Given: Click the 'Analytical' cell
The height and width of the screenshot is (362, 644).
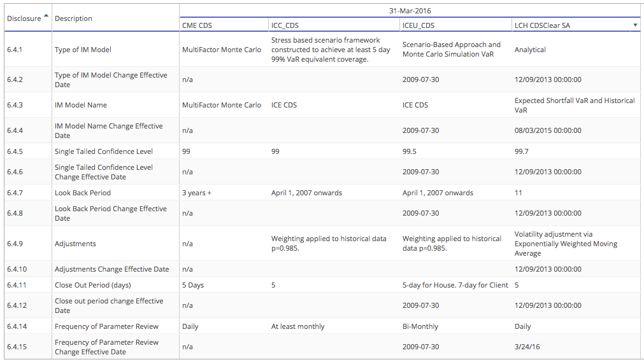Looking at the screenshot, I should (530, 50).
